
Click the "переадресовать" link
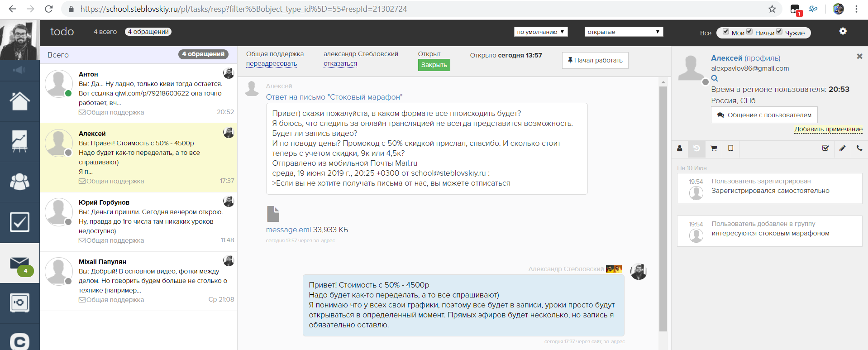(x=272, y=64)
